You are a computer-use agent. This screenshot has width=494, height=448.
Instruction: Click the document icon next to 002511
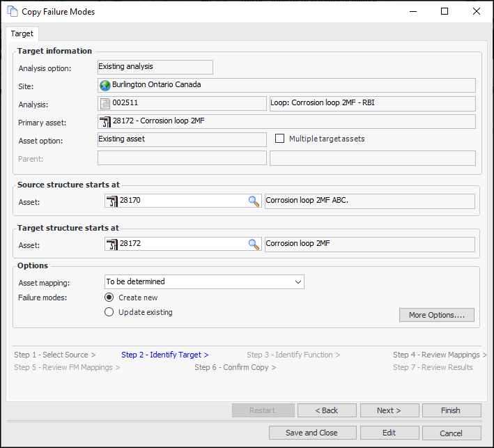[105, 103]
